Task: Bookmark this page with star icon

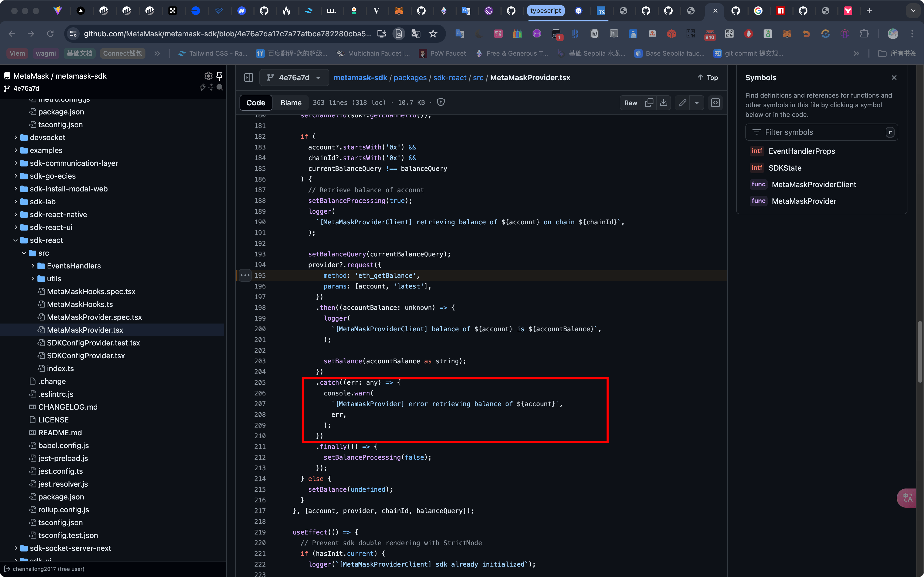Action: tap(433, 34)
